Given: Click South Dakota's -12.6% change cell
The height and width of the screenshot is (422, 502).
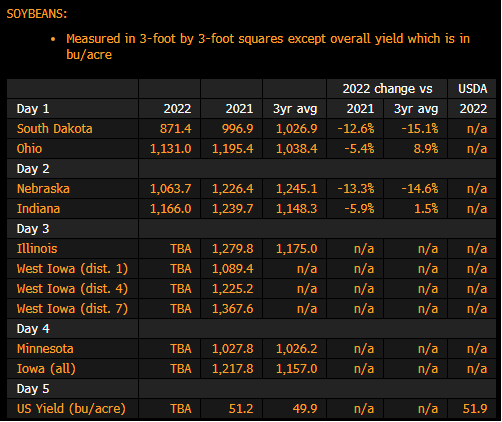Looking at the screenshot, I should click(356, 129).
